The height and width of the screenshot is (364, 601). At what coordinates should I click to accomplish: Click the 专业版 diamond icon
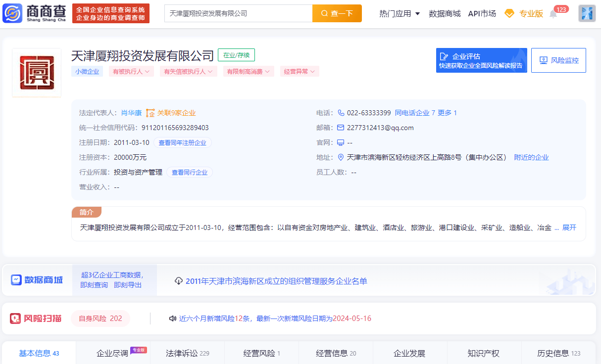click(x=509, y=13)
